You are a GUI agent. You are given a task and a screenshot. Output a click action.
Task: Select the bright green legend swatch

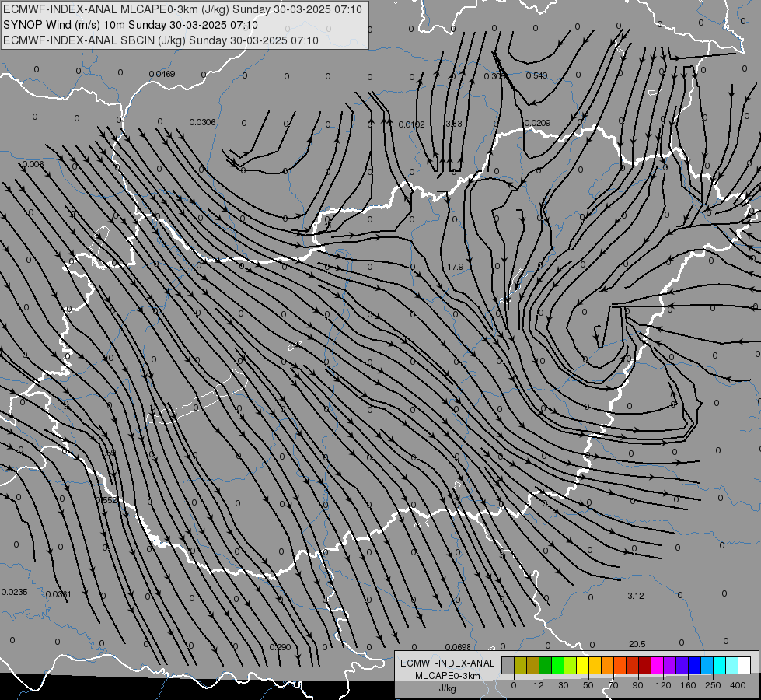click(x=557, y=665)
